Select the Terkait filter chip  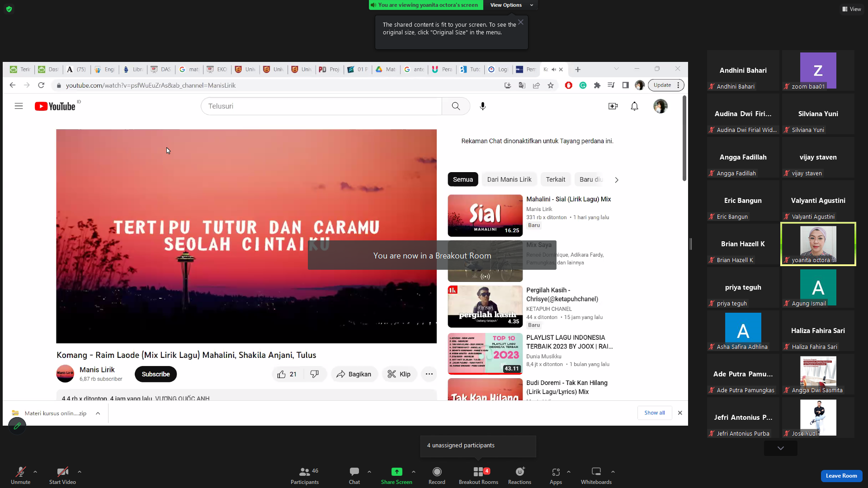pyautogui.click(x=556, y=179)
